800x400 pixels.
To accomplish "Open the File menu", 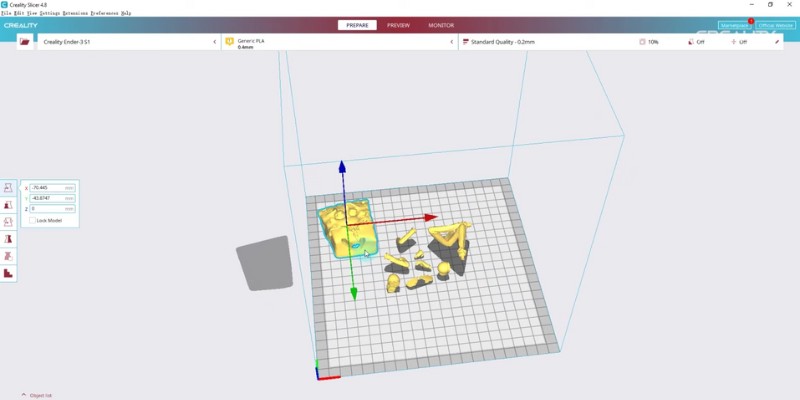I will pos(7,13).
